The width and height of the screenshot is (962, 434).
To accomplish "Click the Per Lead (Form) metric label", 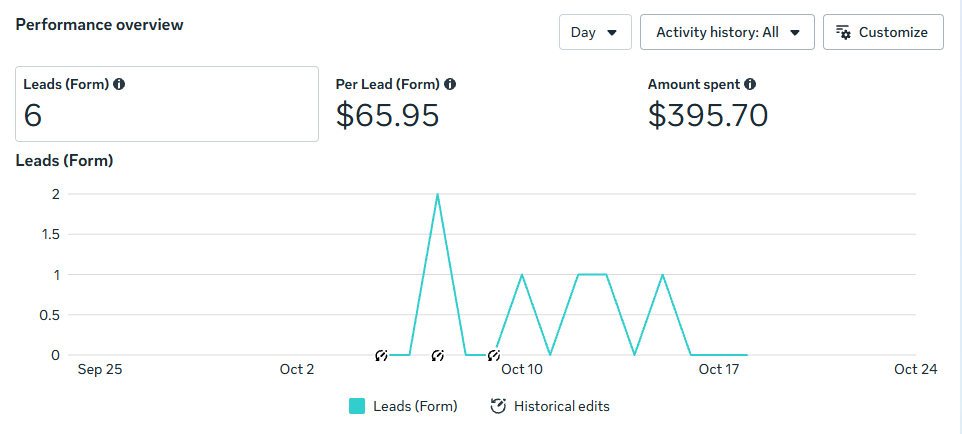I will point(388,84).
